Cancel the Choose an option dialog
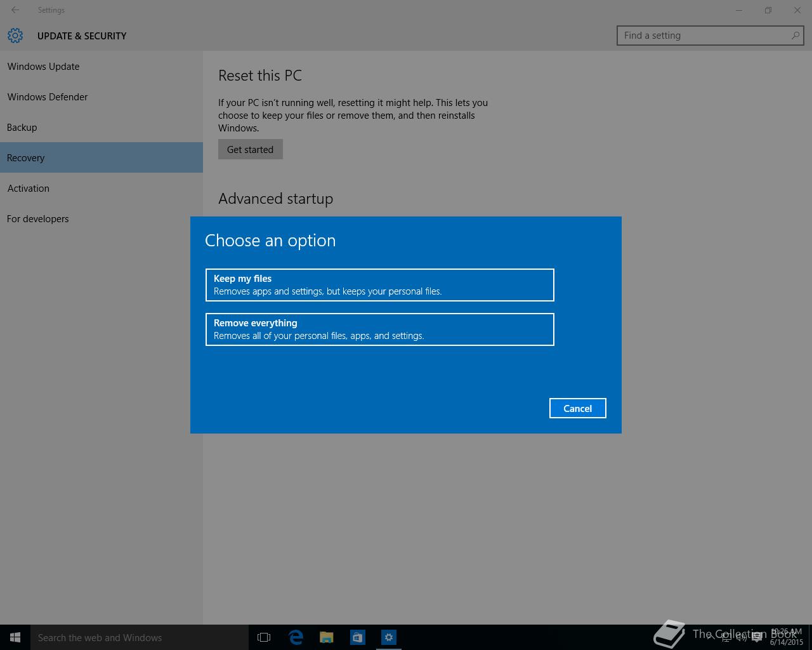 tap(578, 408)
